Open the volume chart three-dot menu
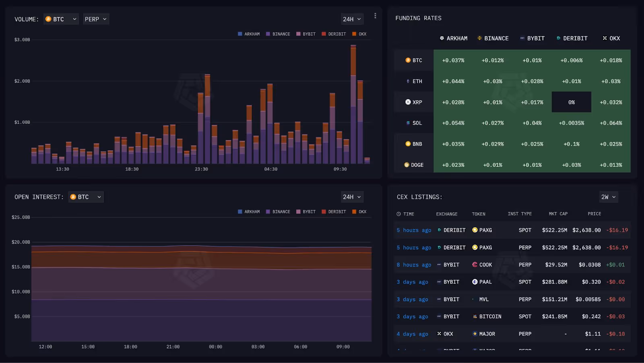This screenshot has height=363, width=644. coord(375,16)
